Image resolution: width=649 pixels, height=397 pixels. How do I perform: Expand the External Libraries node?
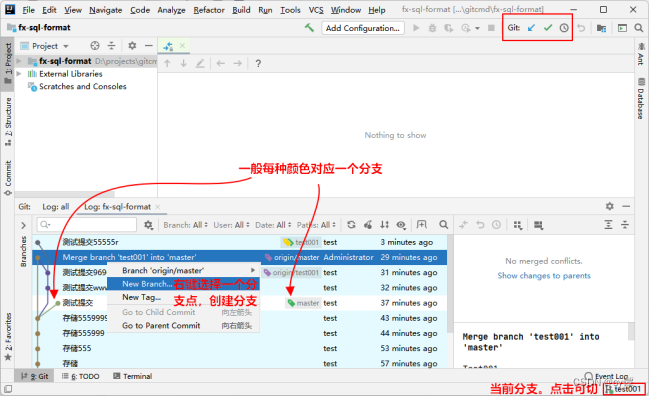(x=19, y=74)
